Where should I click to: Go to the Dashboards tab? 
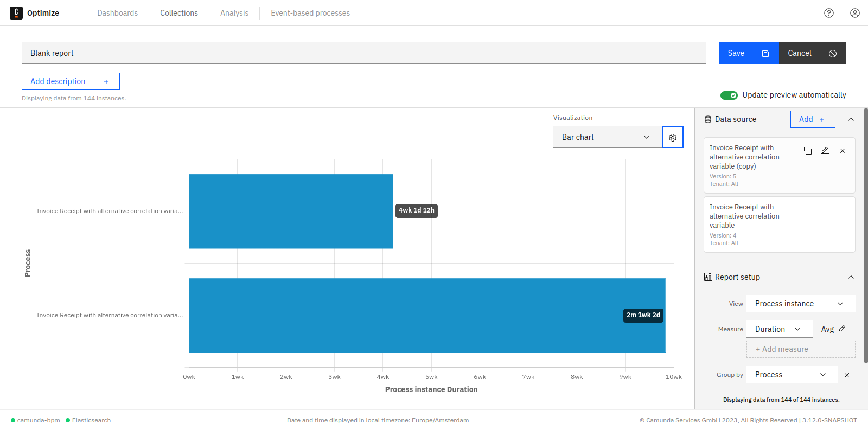(118, 13)
